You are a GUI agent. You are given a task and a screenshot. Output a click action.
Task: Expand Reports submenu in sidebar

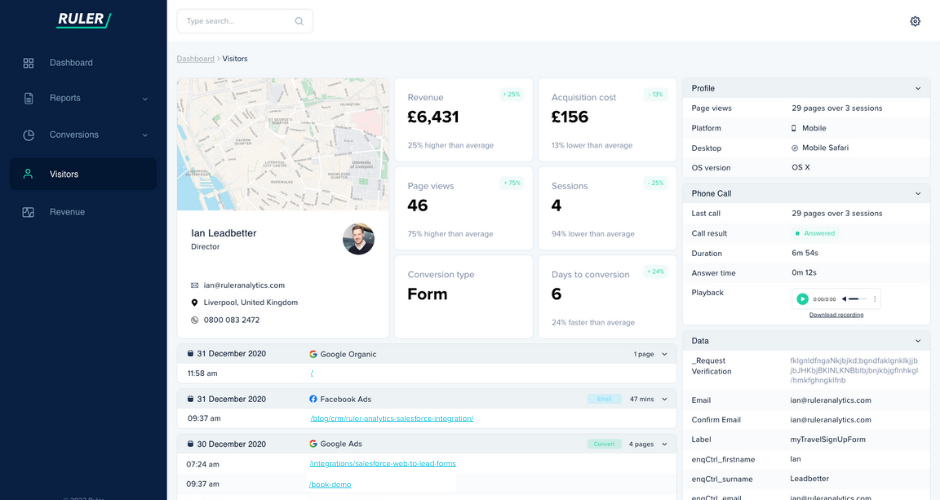(144, 99)
